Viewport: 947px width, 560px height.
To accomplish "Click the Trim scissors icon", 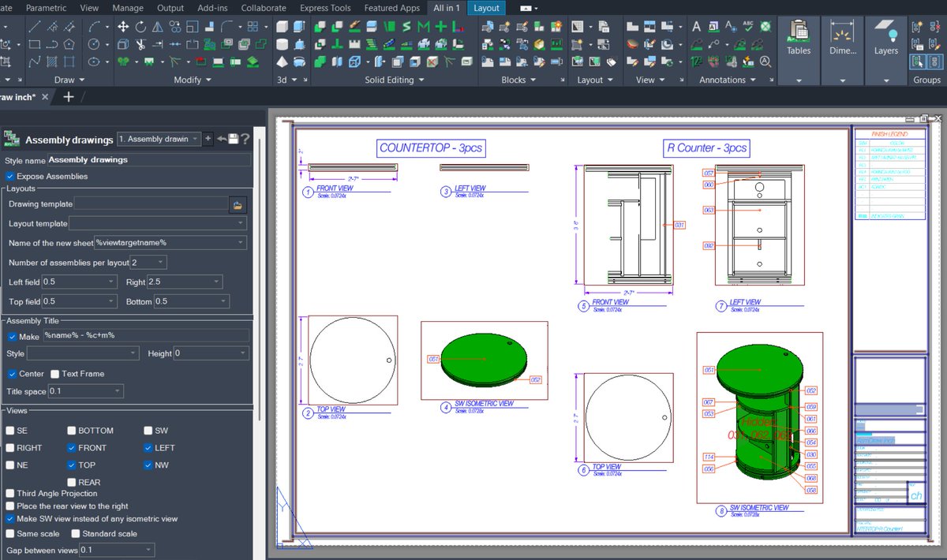I will pos(140,43).
